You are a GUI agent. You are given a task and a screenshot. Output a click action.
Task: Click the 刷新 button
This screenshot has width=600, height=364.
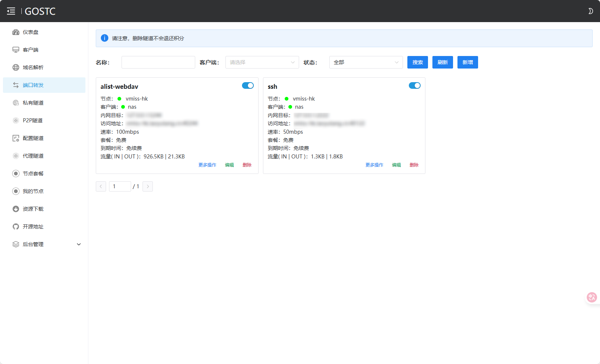443,62
